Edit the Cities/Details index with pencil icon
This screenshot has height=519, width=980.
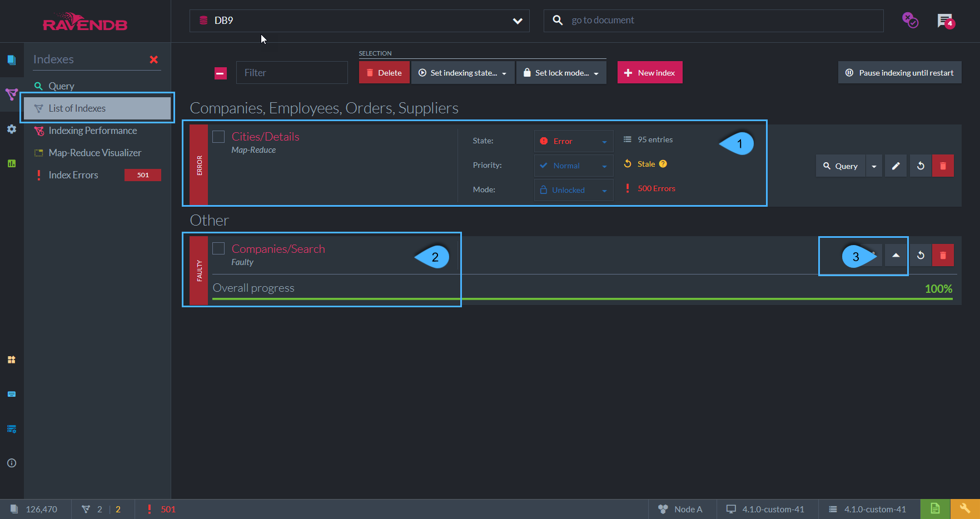896,166
